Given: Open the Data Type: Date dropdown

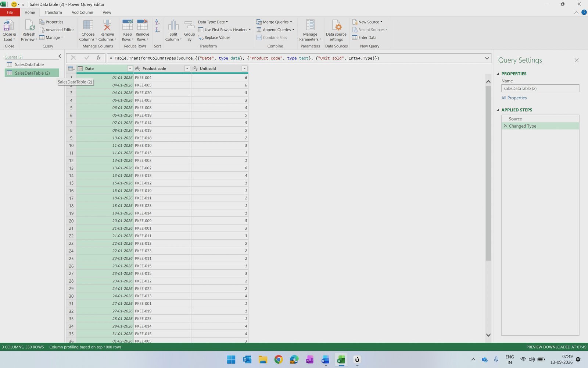Looking at the screenshot, I should click(x=213, y=22).
